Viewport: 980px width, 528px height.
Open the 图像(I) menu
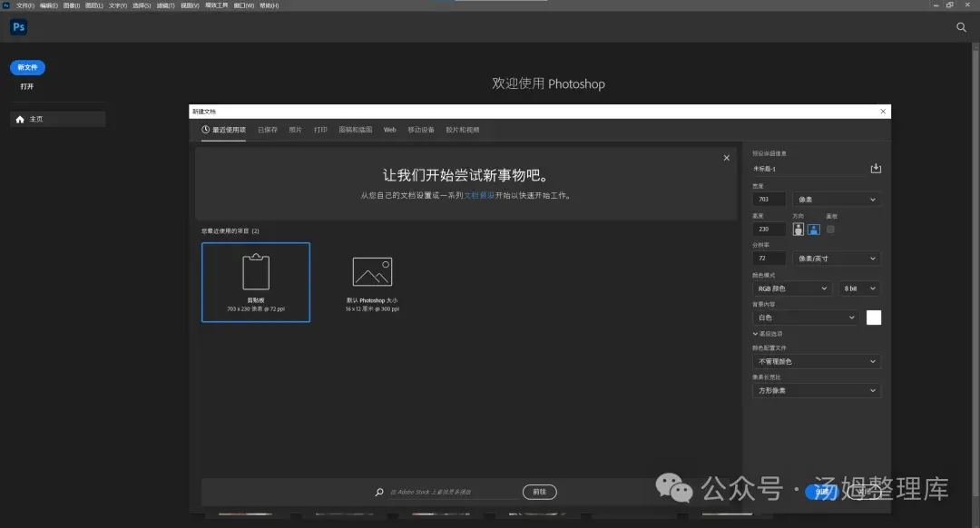(72, 5)
